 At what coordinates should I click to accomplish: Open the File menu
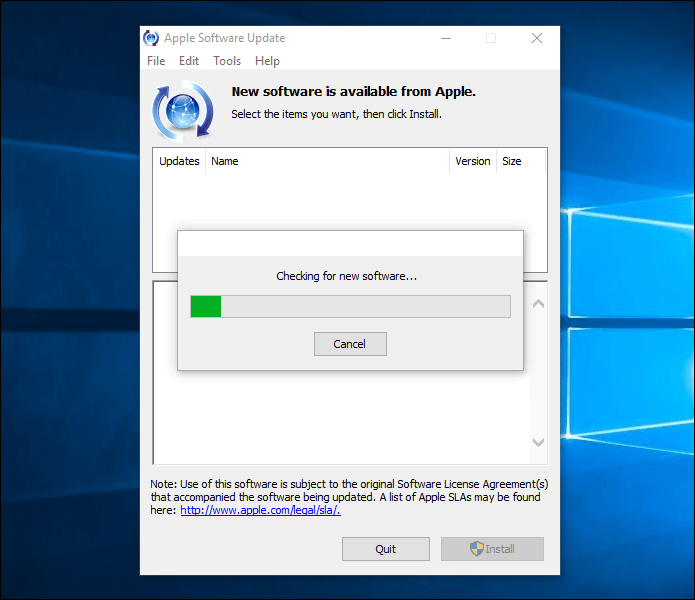(156, 61)
